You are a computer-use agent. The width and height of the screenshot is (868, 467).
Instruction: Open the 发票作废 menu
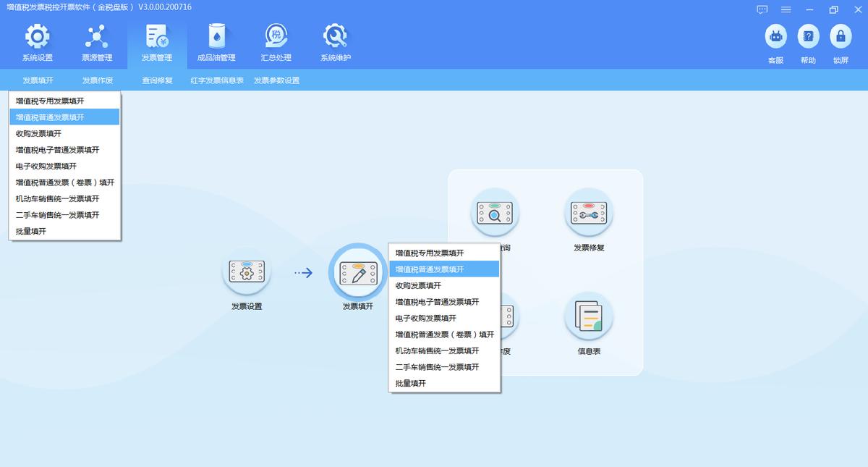98,80
